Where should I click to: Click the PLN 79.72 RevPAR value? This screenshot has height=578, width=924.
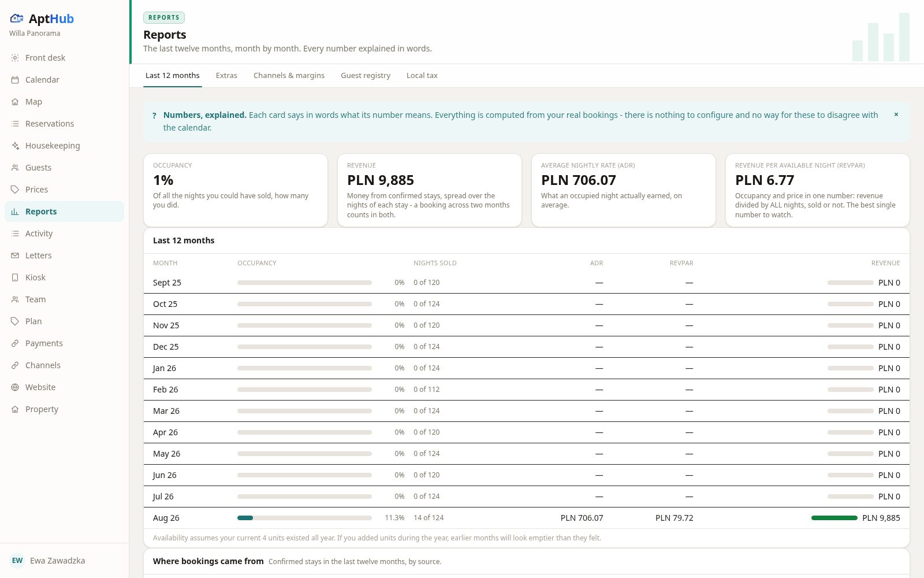[x=675, y=518]
